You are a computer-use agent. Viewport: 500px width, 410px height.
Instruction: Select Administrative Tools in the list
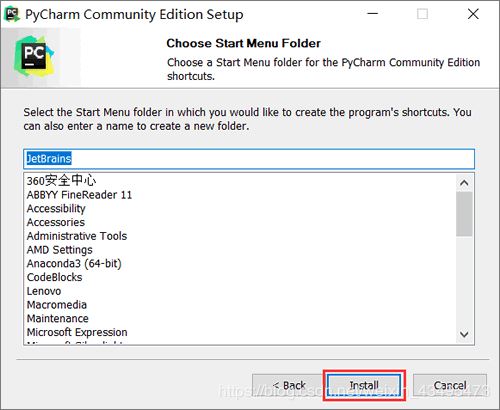point(77,236)
